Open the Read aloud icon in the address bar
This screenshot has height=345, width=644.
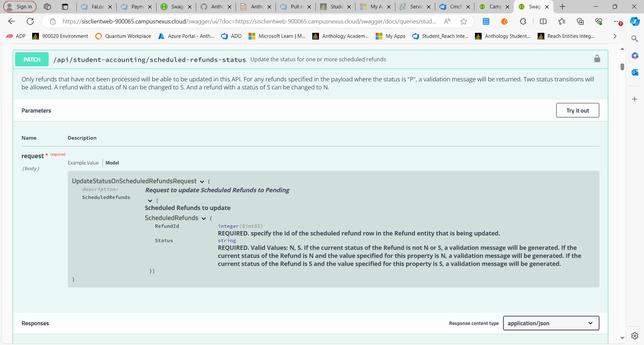pyautogui.click(x=447, y=21)
